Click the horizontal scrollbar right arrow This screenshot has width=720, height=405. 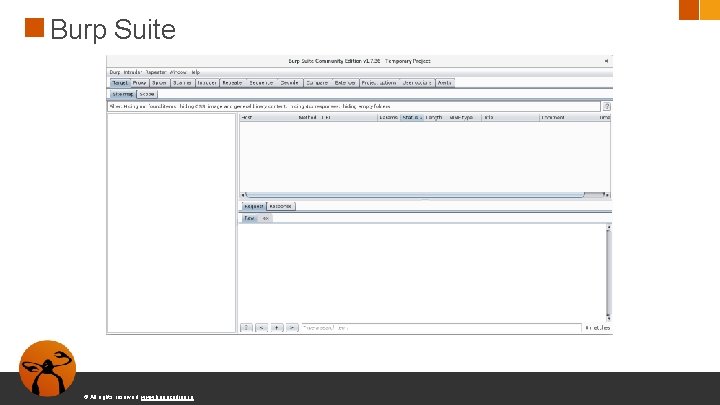coord(607,195)
